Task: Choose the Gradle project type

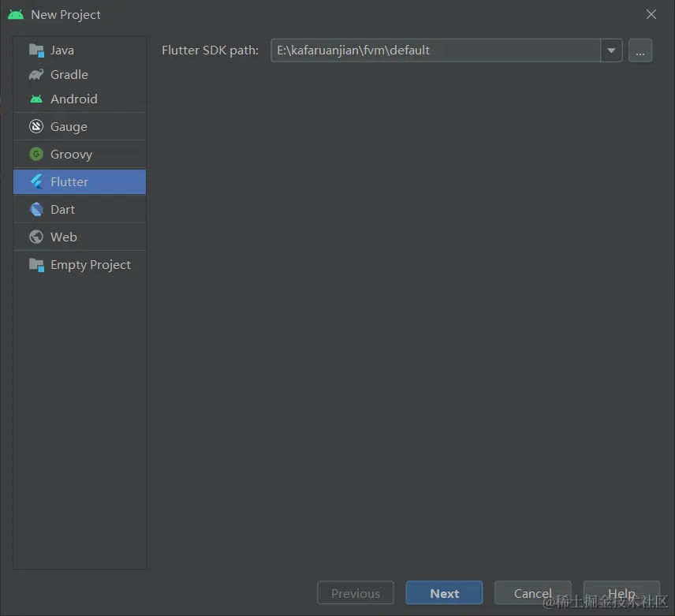Action: 80,74
